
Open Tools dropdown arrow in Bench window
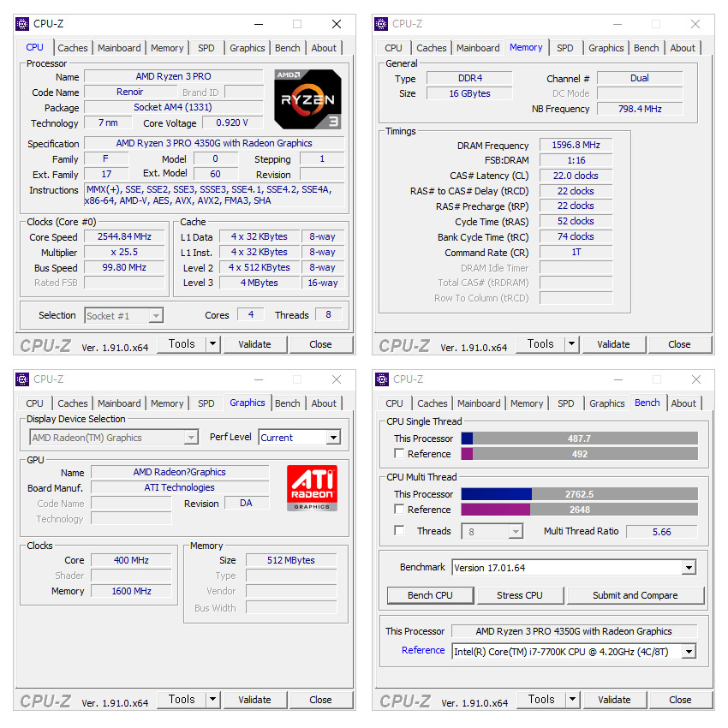572,699
